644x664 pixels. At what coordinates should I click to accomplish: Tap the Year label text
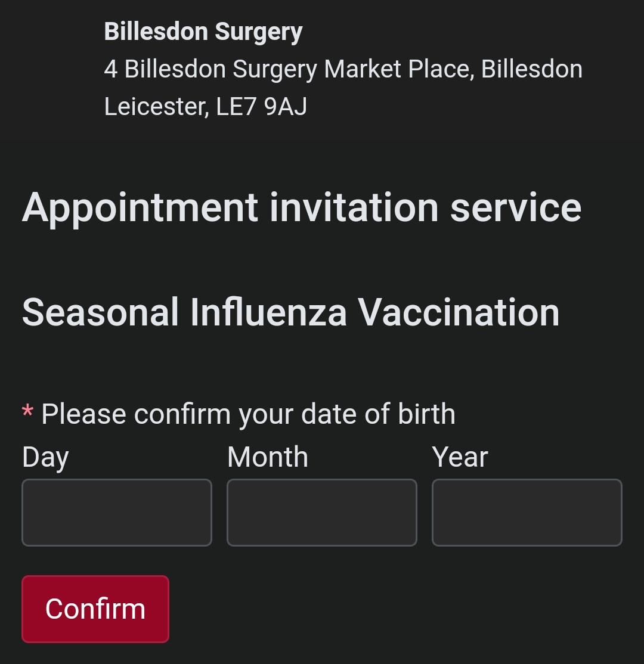click(460, 457)
